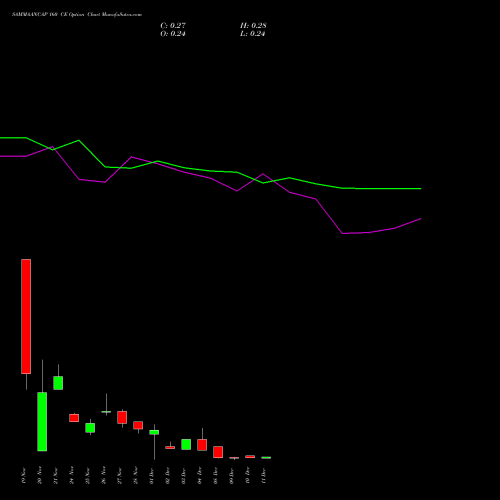Select the 01 Dec date label
Screen dimensions: 500x500
(x=151, y=476)
